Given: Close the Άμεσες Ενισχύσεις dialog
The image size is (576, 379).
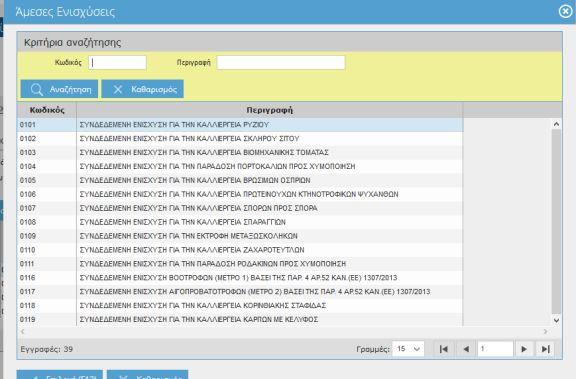Looking at the screenshot, I should (565, 11).
